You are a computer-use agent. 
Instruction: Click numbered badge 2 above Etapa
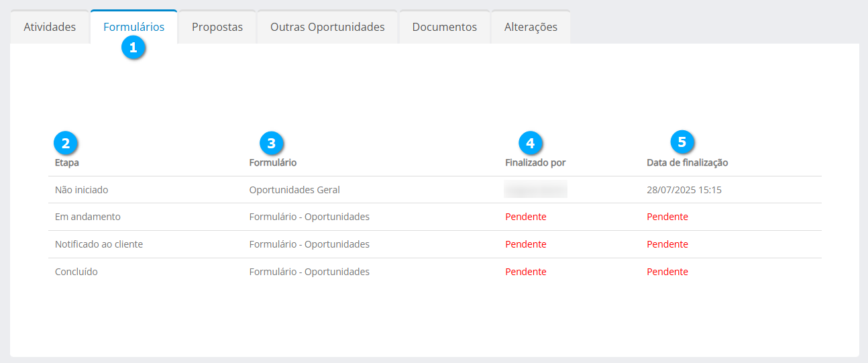point(66,142)
